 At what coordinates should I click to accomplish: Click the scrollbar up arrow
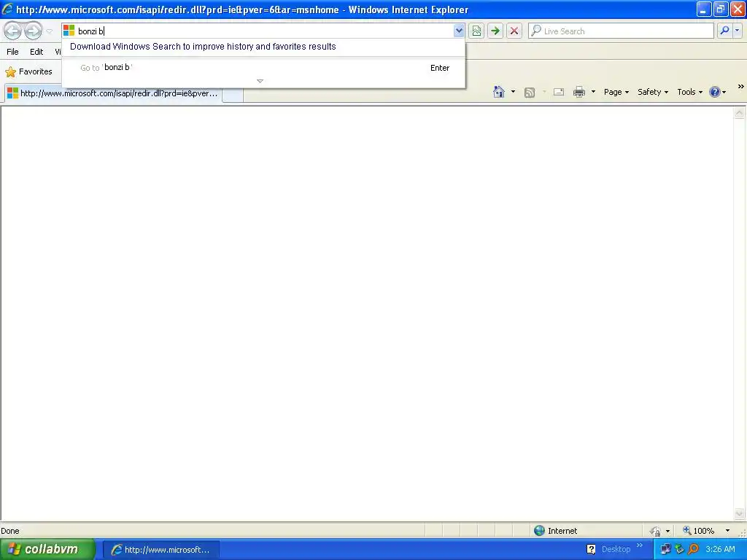[x=739, y=113]
